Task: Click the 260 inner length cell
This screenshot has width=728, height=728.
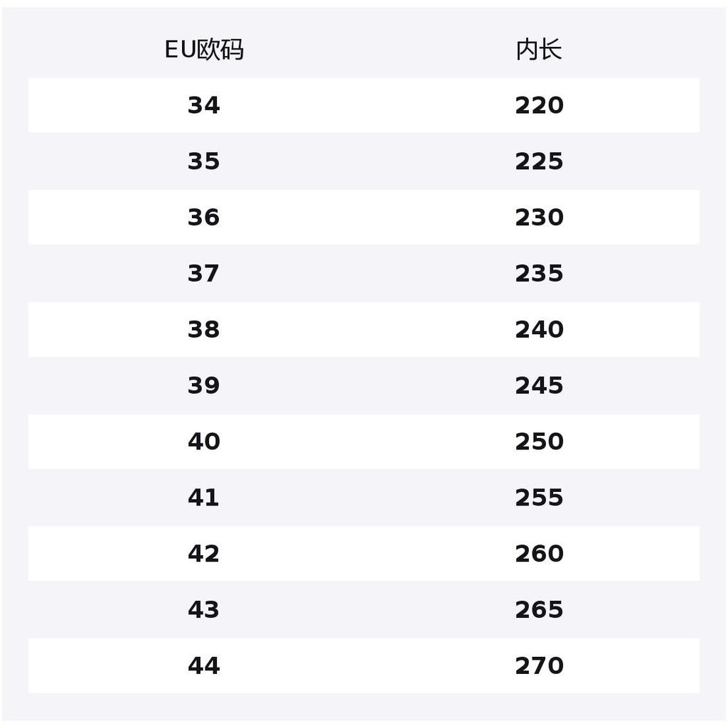Action: (x=539, y=554)
